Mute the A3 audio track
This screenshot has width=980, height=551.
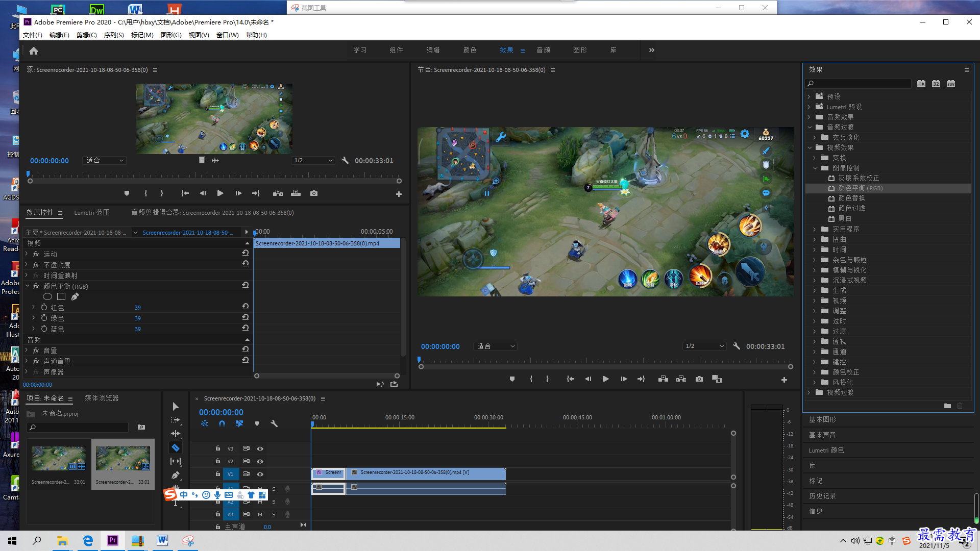[260, 514]
